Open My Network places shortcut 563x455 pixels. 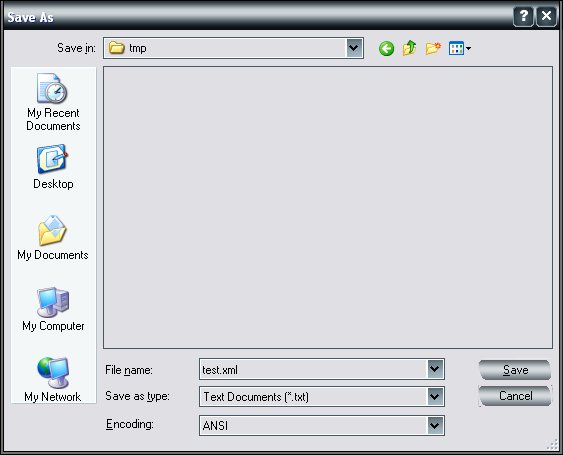53,380
